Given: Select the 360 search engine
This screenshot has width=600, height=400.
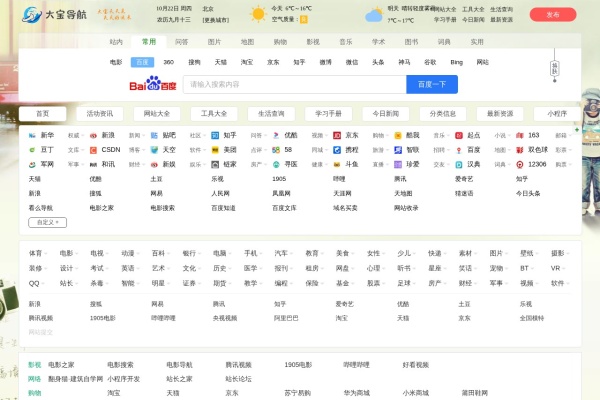Looking at the screenshot, I should coord(168,62).
